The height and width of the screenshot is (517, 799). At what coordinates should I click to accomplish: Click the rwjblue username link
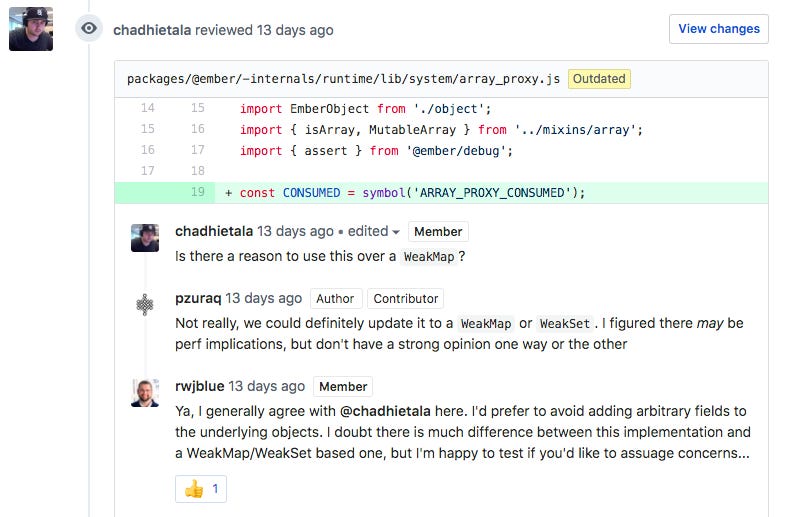[x=199, y=386]
